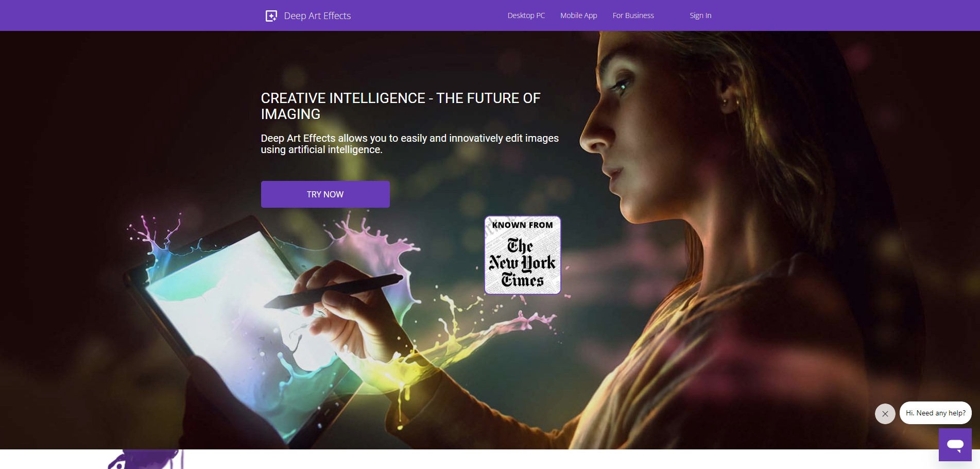This screenshot has height=469, width=980.
Task: Click the Deep Art Effects logo icon
Action: point(271,16)
